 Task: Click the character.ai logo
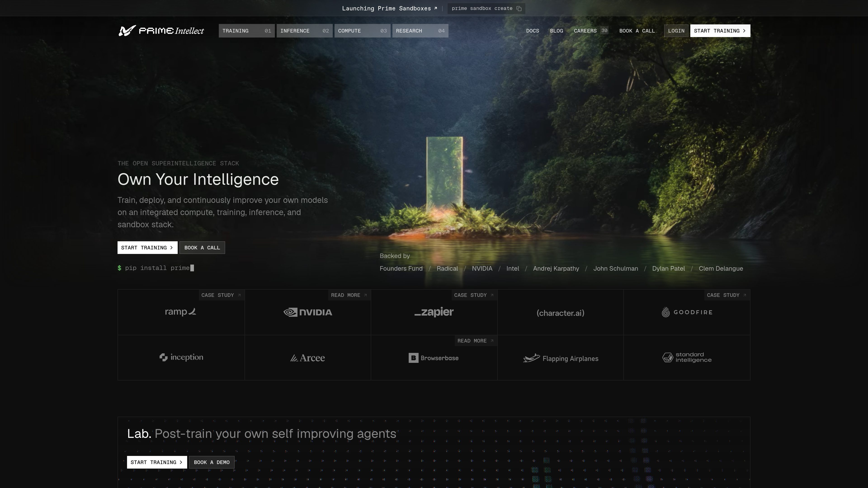pyautogui.click(x=560, y=313)
